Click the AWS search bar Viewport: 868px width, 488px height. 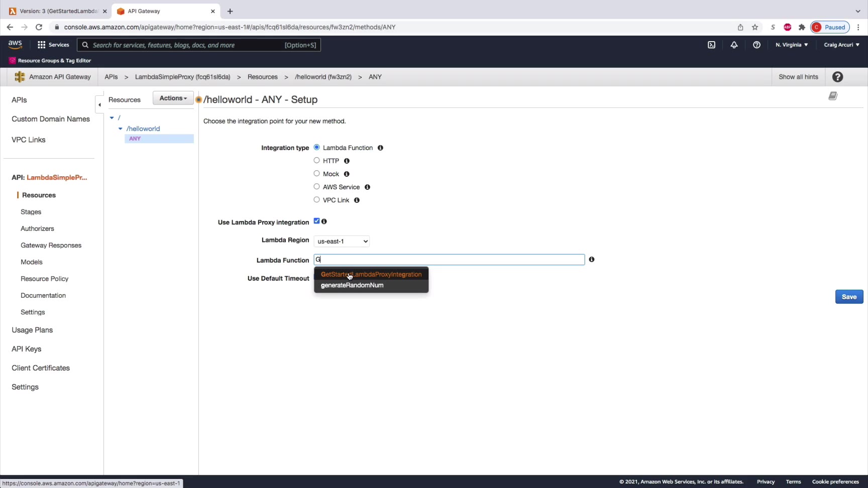click(x=199, y=45)
